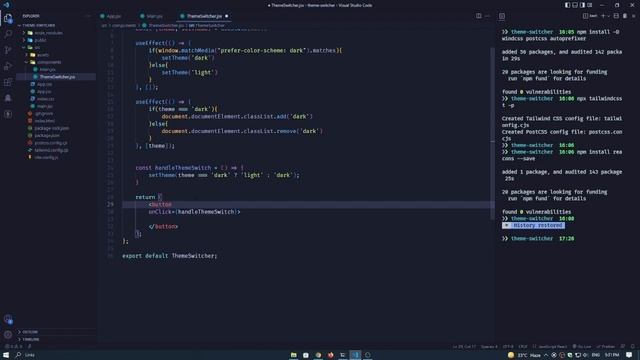Expand the TIMELINE section
This screenshot has height=360, width=640.
[x=31, y=339]
